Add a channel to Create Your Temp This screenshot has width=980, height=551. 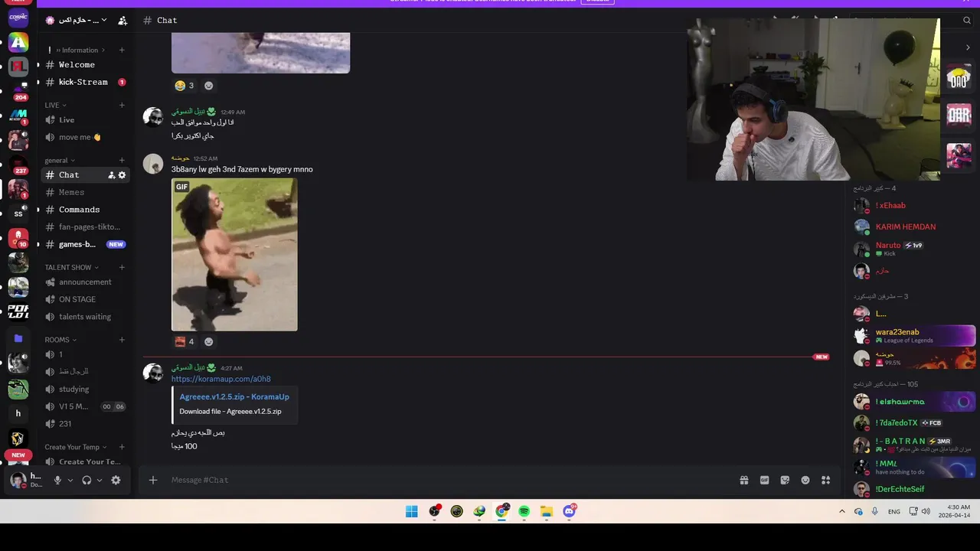(x=122, y=447)
